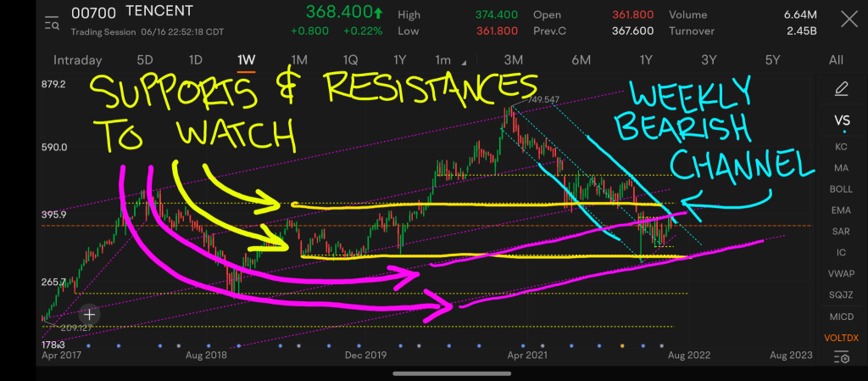Screen dimensions: 868x381
Task: Toggle the KC indicator
Action: [x=842, y=147]
